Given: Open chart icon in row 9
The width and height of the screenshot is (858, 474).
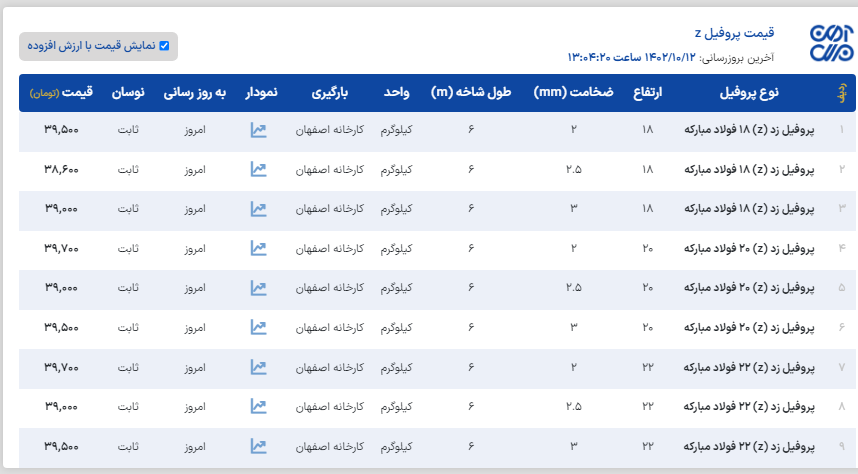Looking at the screenshot, I should click(x=259, y=446).
